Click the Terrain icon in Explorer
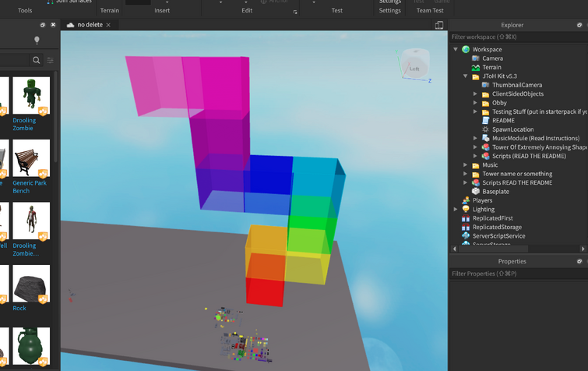588x371 pixels. pyautogui.click(x=476, y=67)
